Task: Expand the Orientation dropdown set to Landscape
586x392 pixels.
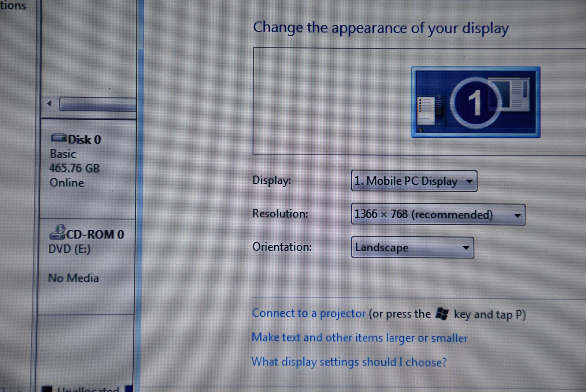Action: click(412, 248)
